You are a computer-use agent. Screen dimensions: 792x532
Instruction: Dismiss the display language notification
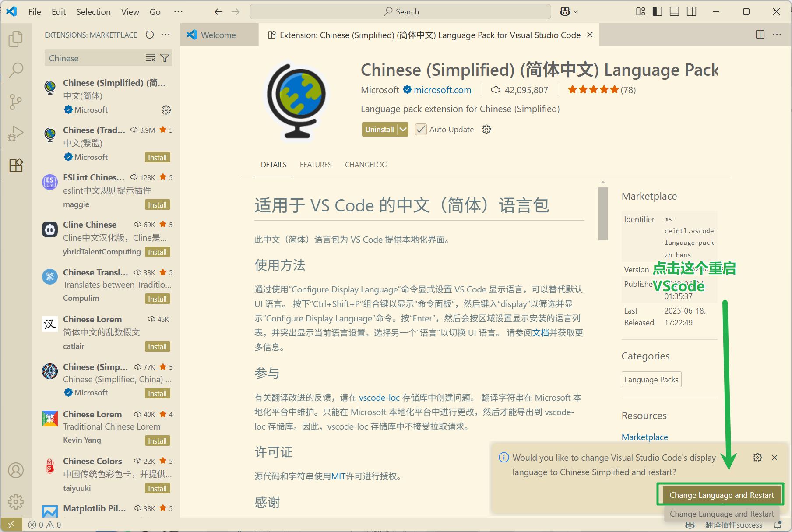pos(774,458)
